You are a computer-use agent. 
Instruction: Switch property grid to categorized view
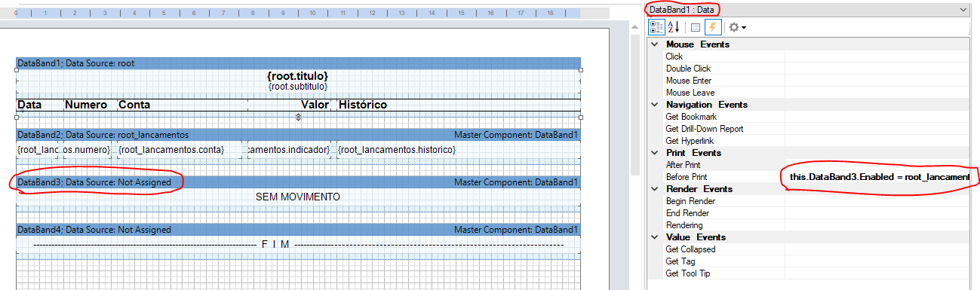coord(656,27)
